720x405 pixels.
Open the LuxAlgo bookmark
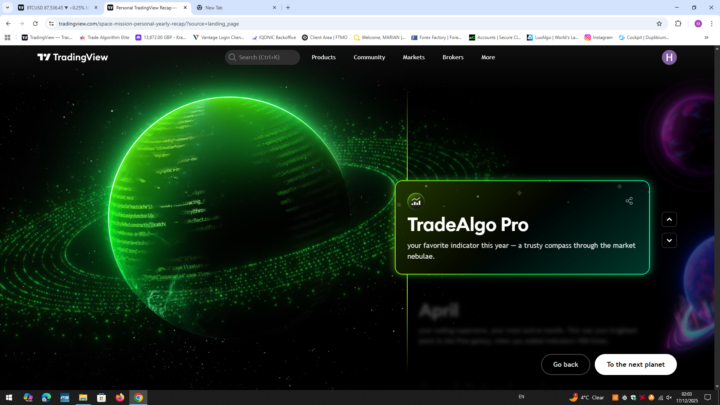coord(552,37)
